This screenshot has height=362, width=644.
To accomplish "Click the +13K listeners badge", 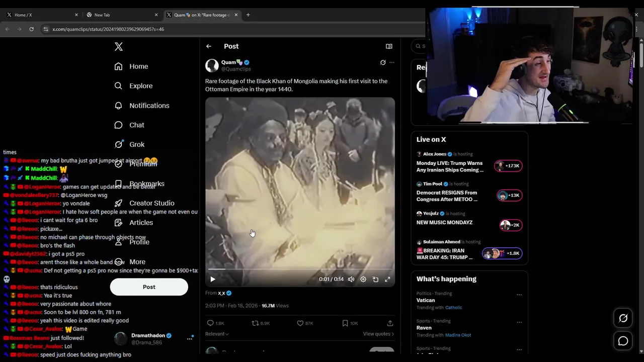I will [x=510, y=196].
